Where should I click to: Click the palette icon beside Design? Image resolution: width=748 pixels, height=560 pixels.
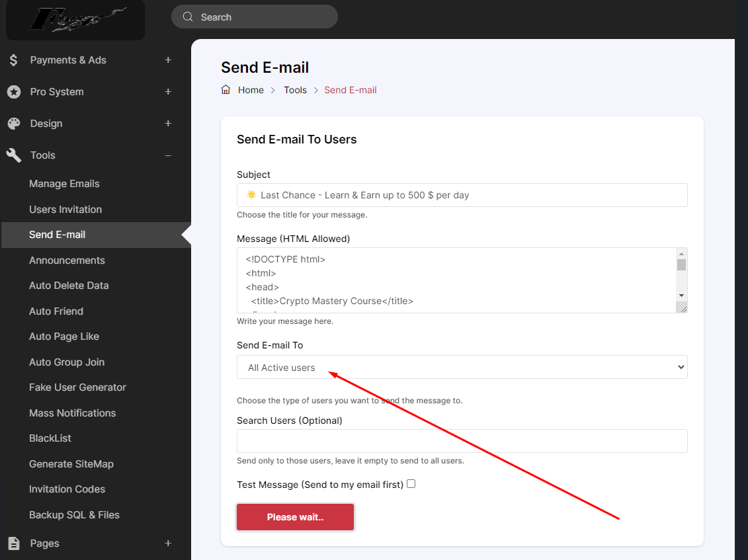point(14,124)
